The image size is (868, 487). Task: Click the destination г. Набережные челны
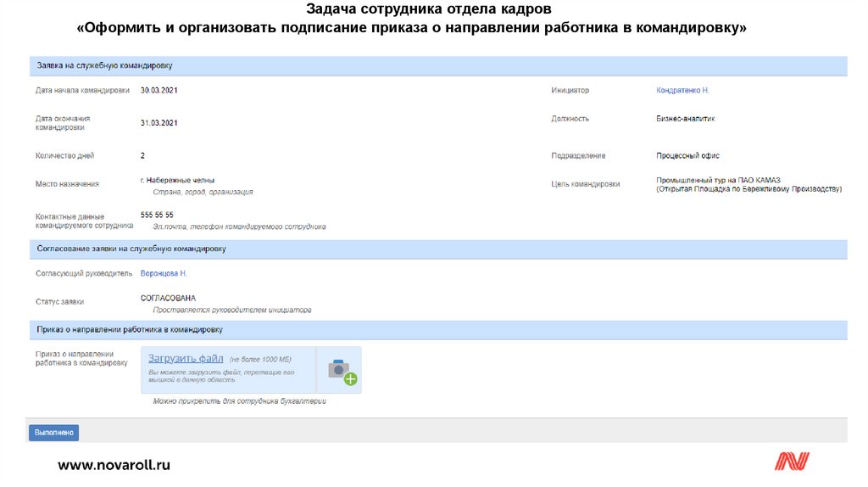click(177, 180)
